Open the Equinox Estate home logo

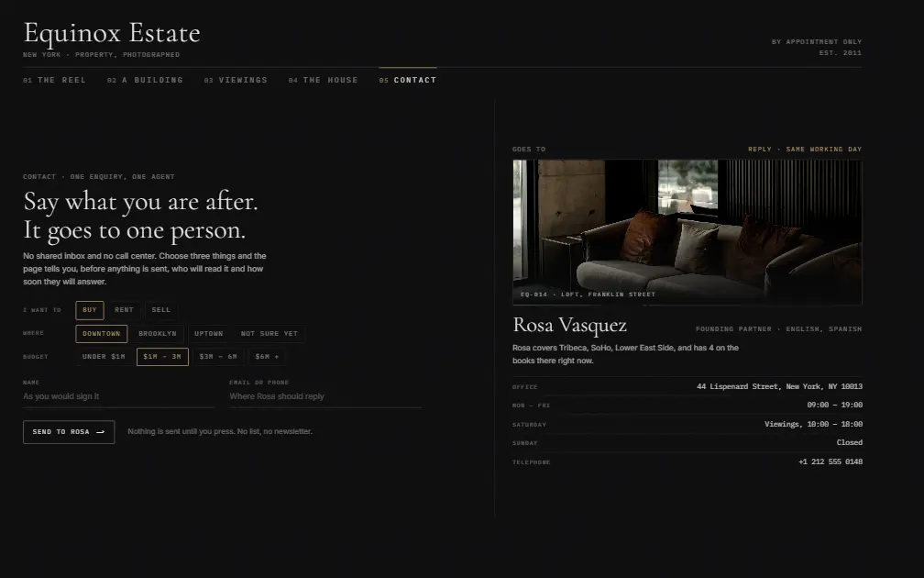pyautogui.click(x=112, y=33)
